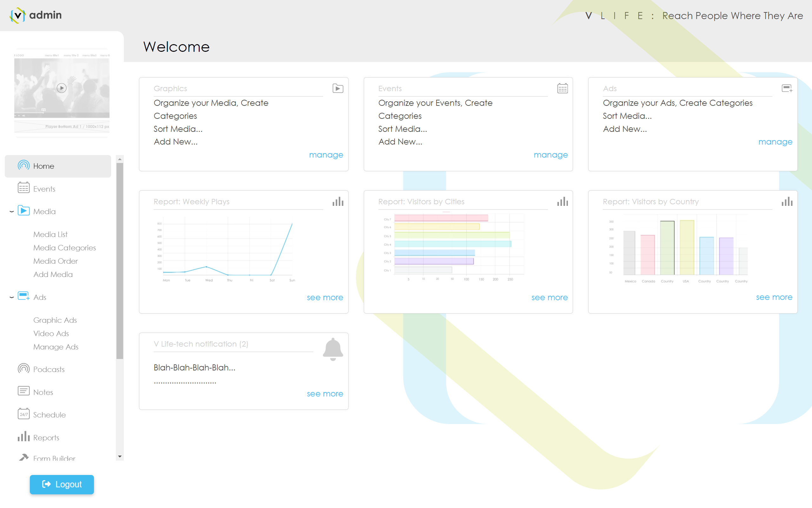Click the Weekly Plays bar-chart icon
Screen dimensions: 812x508
[x=338, y=202]
